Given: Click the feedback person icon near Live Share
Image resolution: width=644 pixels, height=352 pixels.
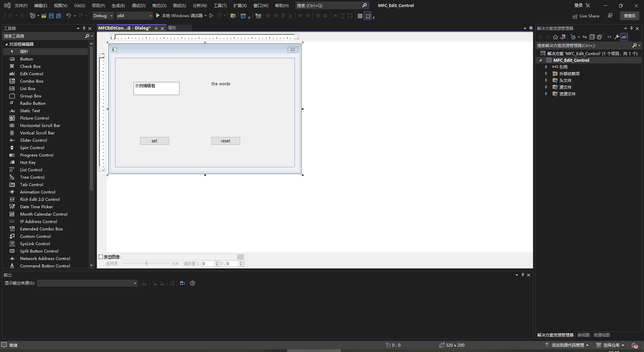Looking at the screenshot, I should [x=610, y=16].
